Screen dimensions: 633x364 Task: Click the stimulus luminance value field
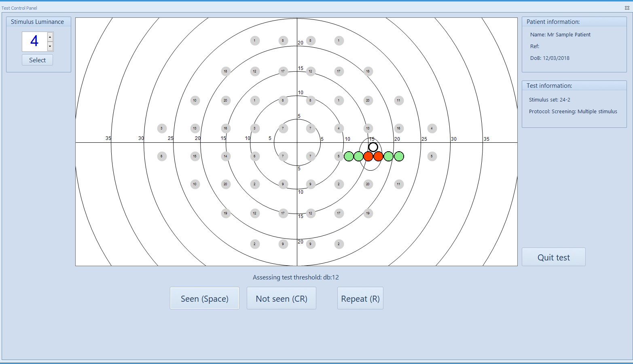coord(35,42)
